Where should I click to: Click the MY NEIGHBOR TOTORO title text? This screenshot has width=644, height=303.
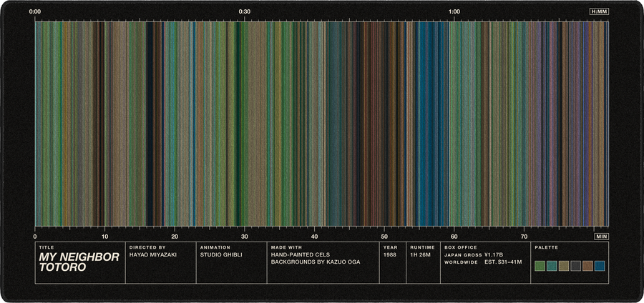[79, 262]
